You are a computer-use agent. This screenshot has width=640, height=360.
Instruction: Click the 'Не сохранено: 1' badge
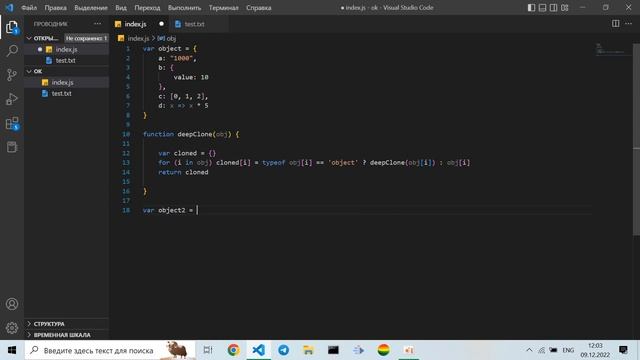coord(86,38)
